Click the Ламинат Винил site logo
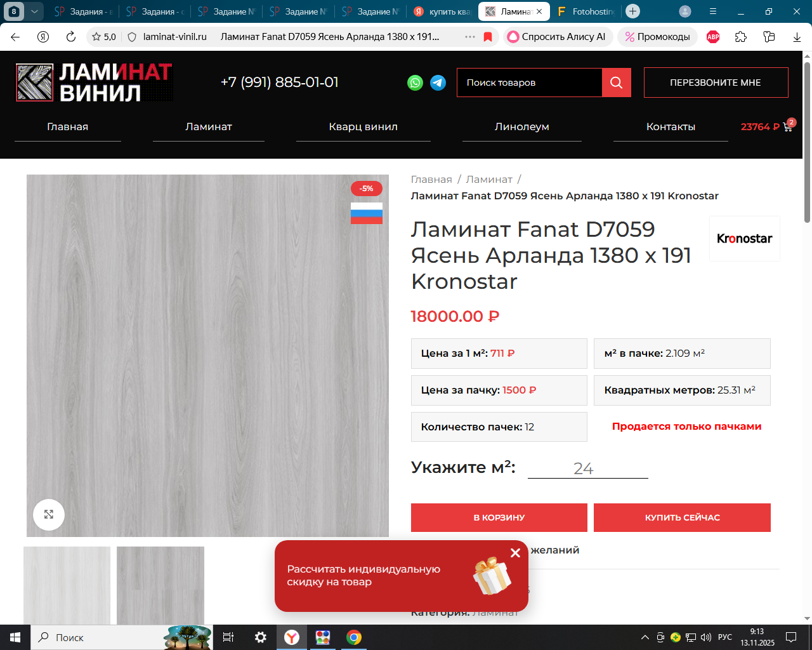The height and width of the screenshot is (650, 812). point(94,83)
